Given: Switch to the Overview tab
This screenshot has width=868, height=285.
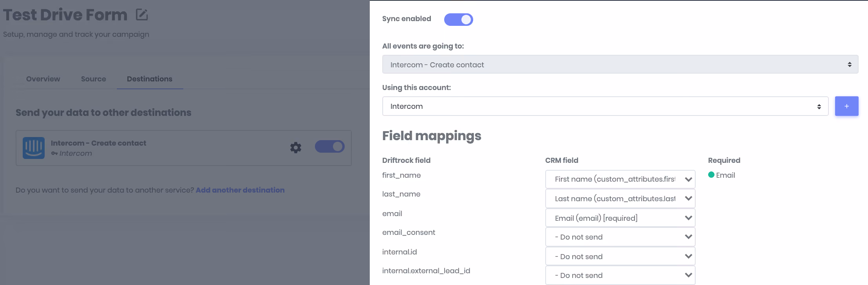Looking at the screenshot, I should pos(43,79).
